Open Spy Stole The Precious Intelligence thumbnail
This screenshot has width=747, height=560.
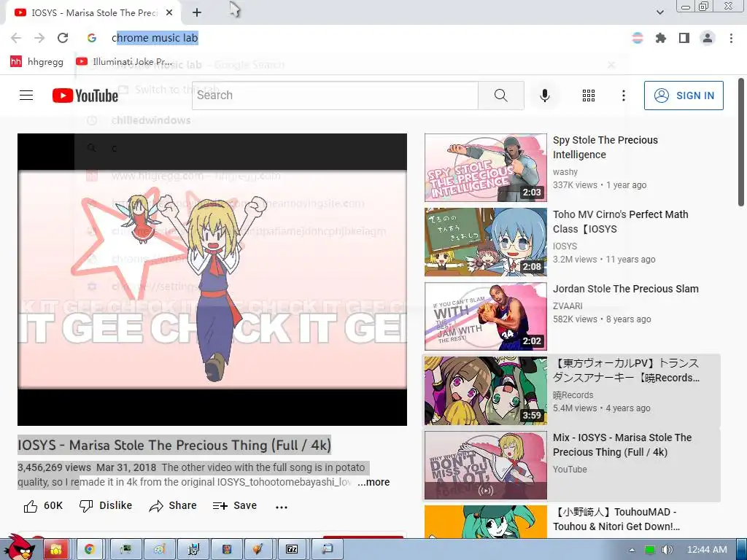click(485, 168)
